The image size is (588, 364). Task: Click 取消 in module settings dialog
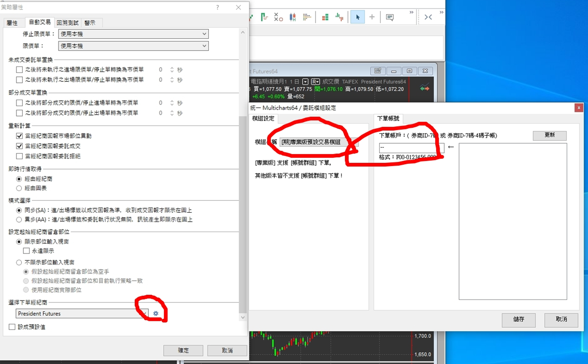pos(561,320)
